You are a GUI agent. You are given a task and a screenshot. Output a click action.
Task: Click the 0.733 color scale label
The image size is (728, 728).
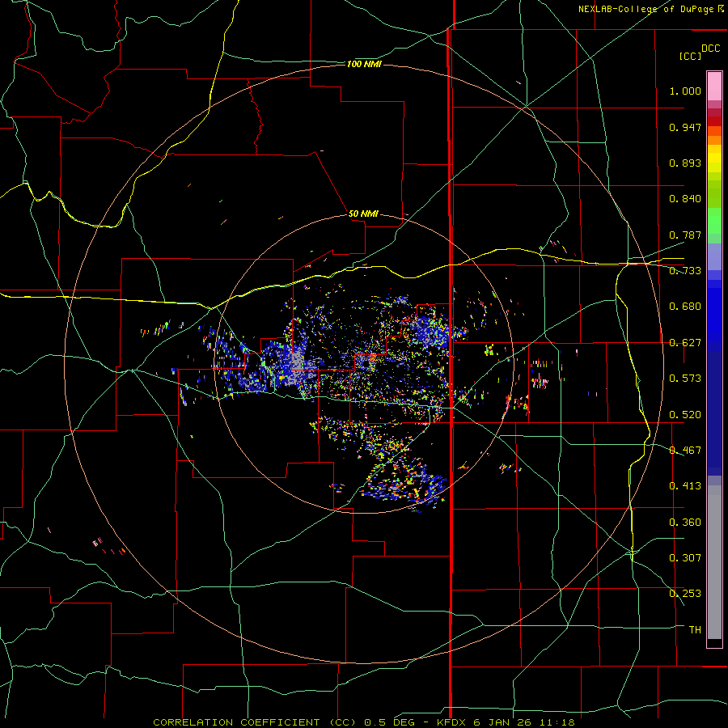pos(685,271)
